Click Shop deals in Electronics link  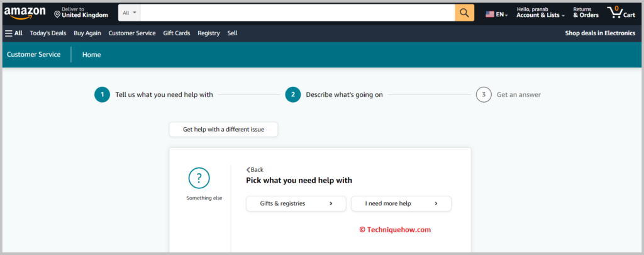[600, 33]
